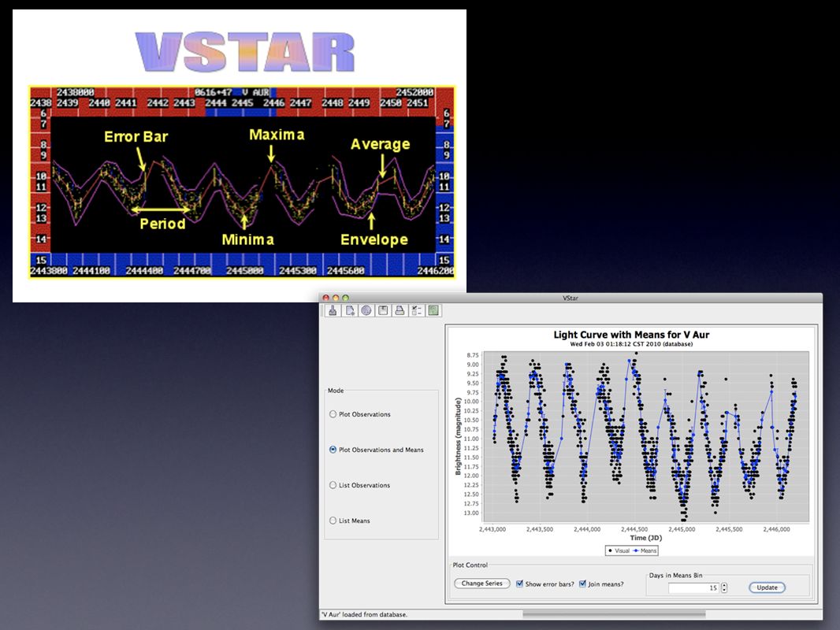Click the round globe-like toolbar icon
Image resolution: width=840 pixels, height=630 pixels.
[366, 310]
